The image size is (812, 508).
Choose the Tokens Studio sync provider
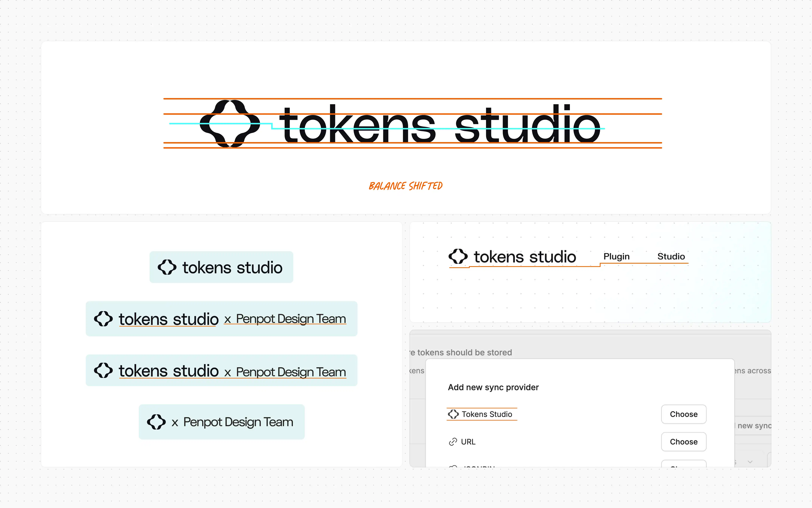[683, 414]
